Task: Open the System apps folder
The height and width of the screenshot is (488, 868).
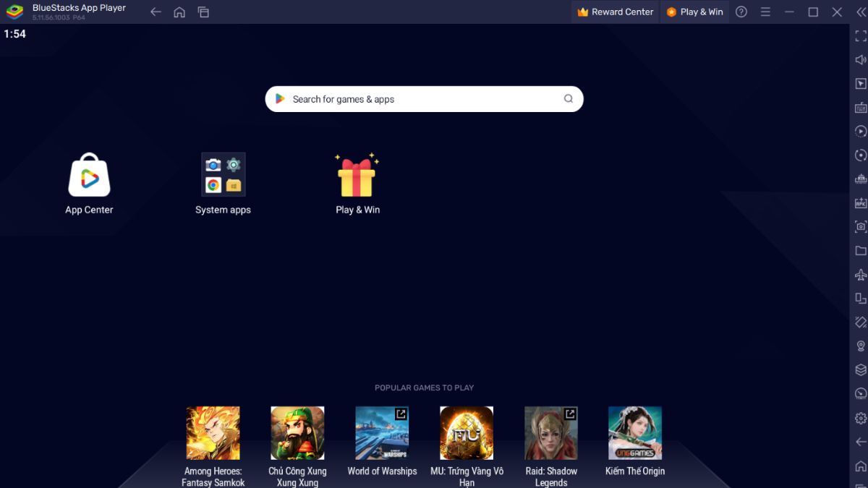Action: [x=223, y=174]
